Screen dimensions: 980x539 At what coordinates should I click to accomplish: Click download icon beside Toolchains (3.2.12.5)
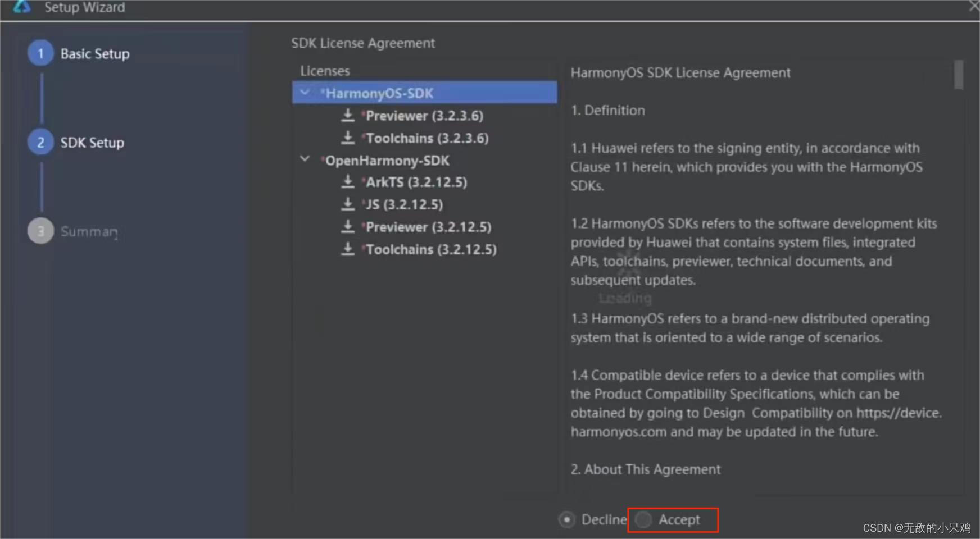[348, 249]
